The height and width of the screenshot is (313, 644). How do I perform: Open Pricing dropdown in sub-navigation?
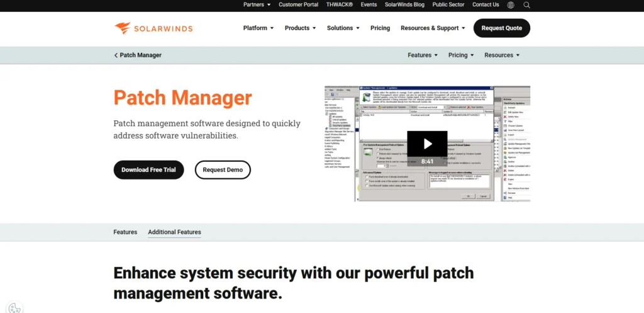461,55
